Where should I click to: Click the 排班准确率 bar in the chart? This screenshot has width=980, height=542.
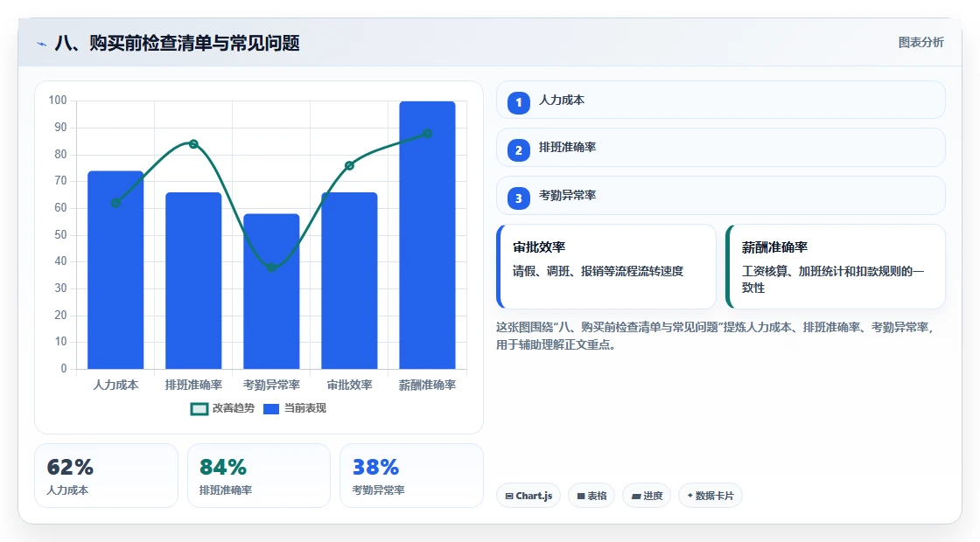coord(193,281)
